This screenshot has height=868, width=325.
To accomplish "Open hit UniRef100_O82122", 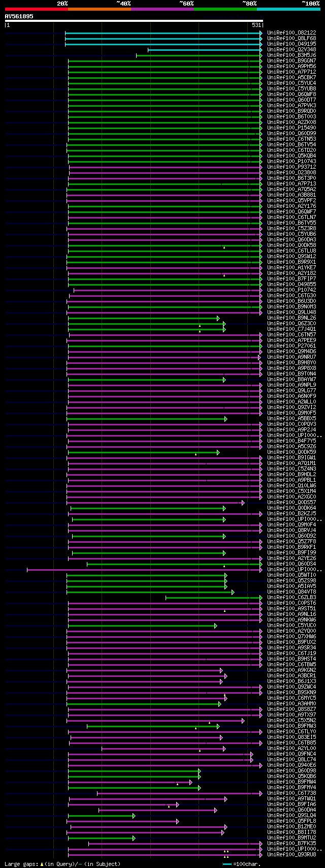I will (x=291, y=33).
